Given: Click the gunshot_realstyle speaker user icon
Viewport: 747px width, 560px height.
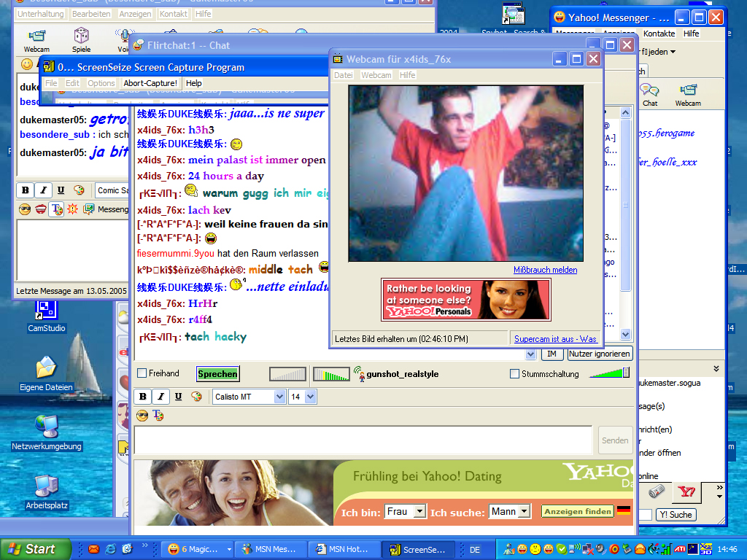Looking at the screenshot, I should (359, 374).
